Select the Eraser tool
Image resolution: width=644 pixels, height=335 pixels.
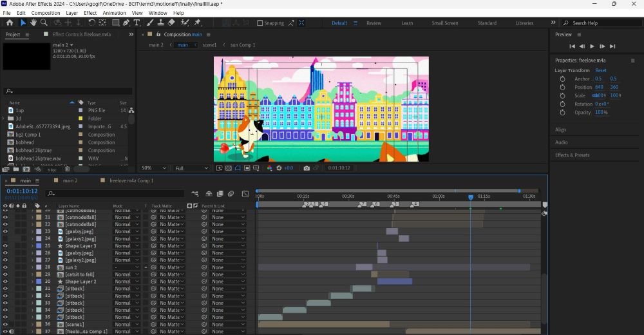(171, 23)
